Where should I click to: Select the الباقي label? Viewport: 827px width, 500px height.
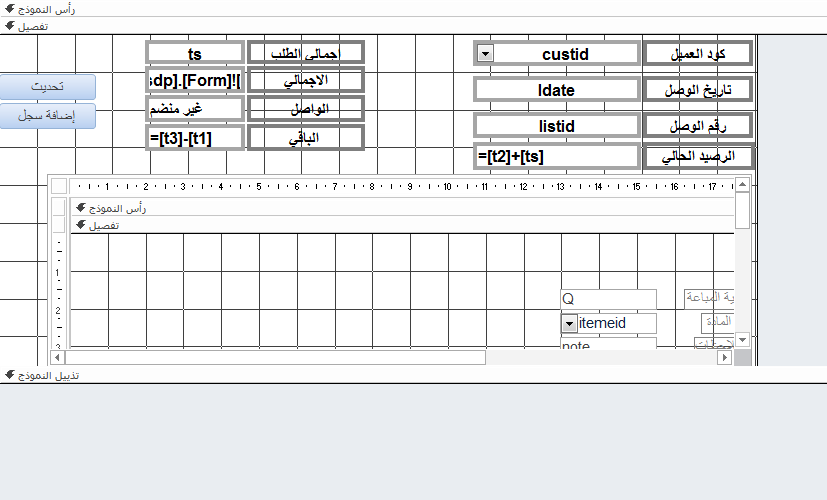click(306, 138)
